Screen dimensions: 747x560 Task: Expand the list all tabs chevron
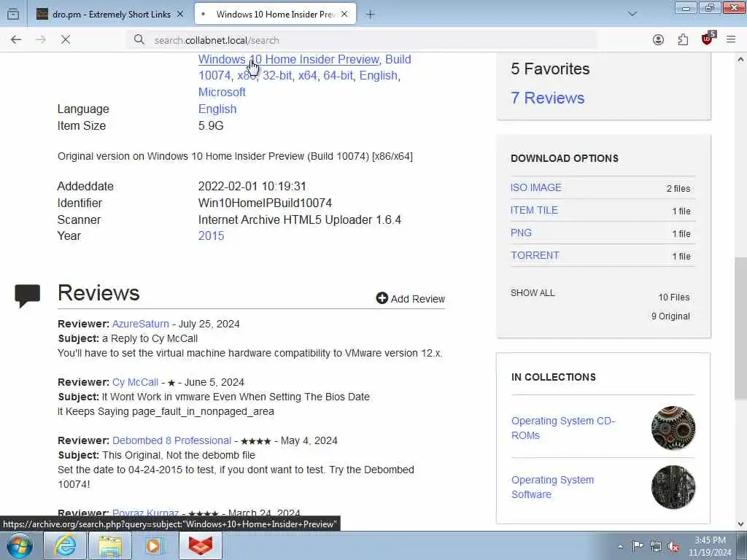[632, 15]
